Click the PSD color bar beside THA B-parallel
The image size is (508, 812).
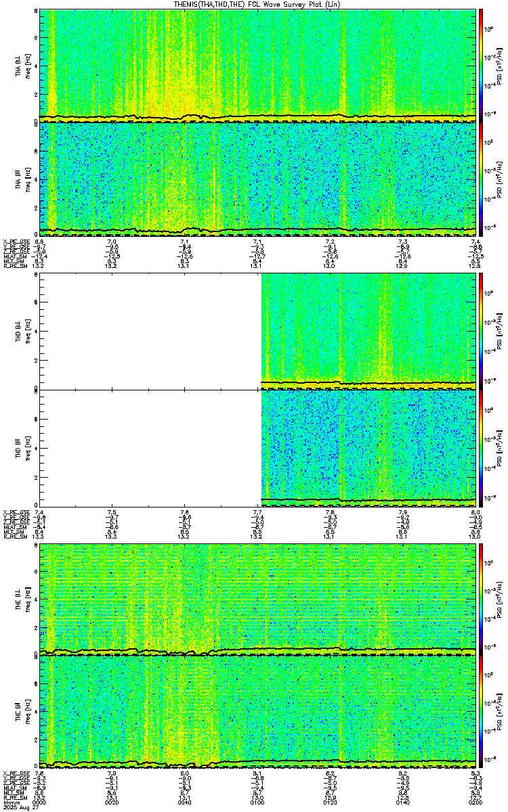coord(482,178)
